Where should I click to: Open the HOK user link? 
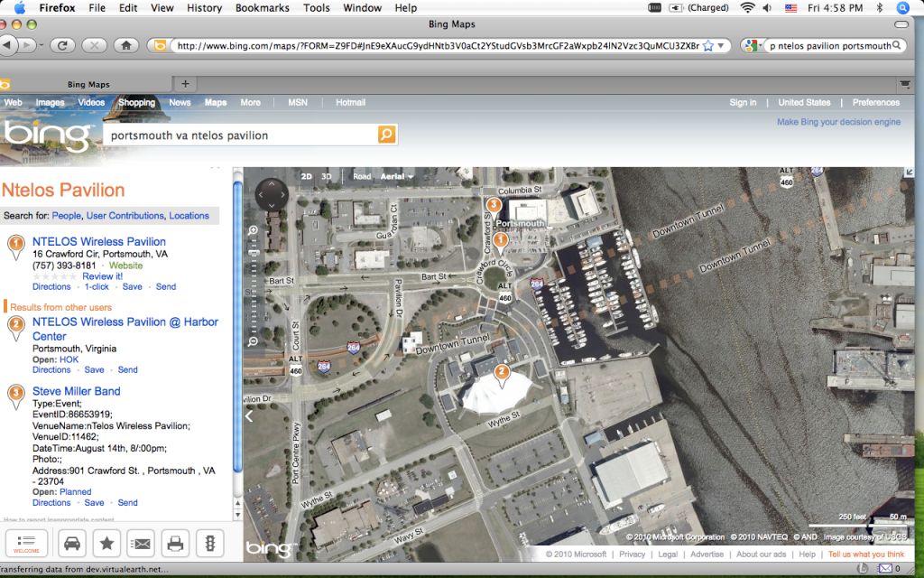tap(69, 359)
